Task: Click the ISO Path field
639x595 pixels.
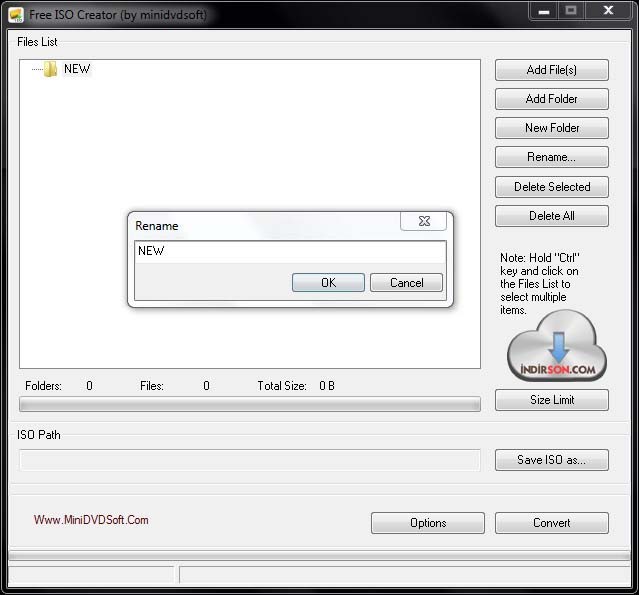Action: [x=250, y=460]
